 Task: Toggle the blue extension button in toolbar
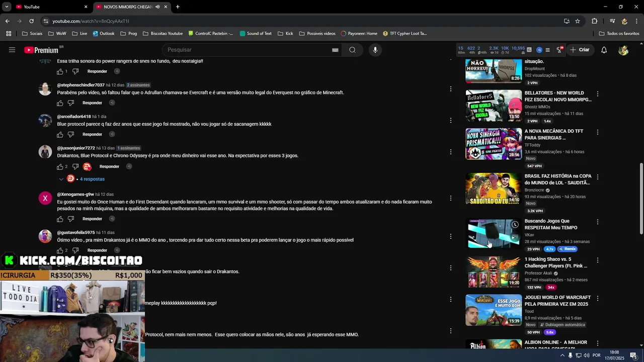[539, 50]
